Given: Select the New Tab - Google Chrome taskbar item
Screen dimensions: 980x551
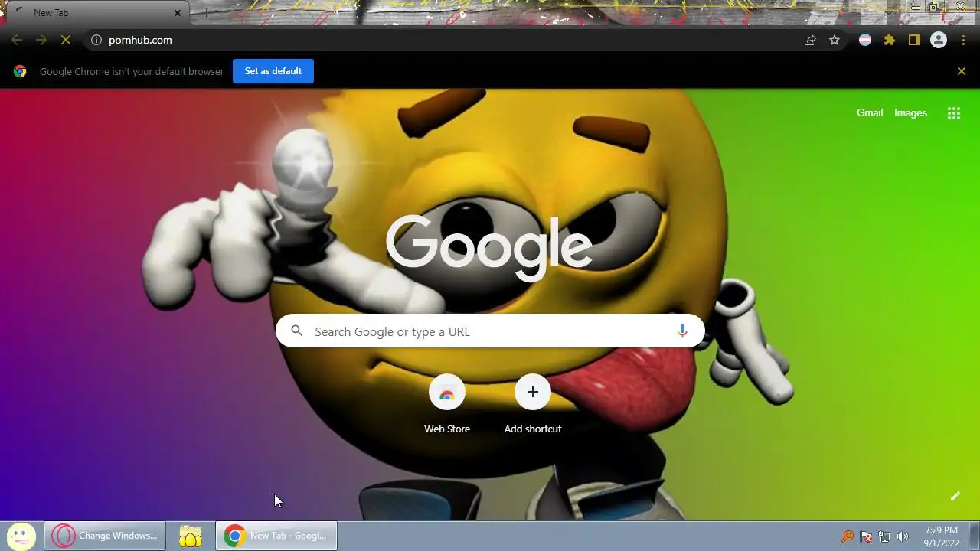Looking at the screenshot, I should [x=276, y=536].
